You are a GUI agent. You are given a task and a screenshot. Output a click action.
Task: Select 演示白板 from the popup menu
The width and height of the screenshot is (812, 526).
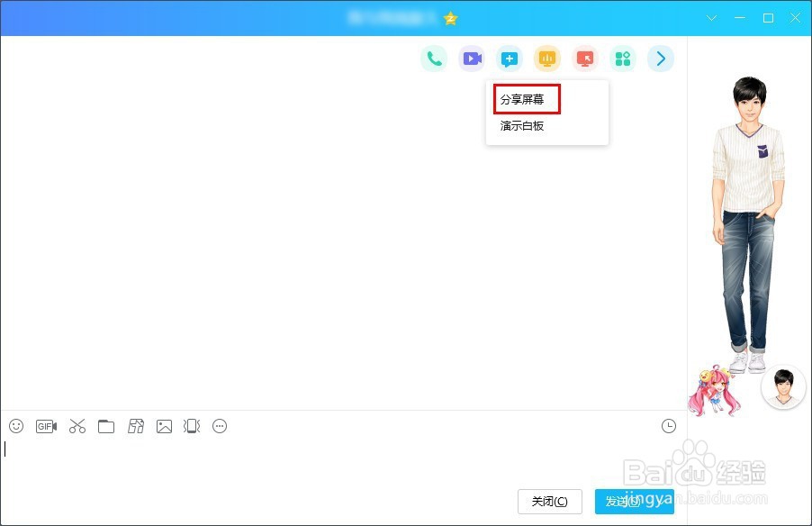[523, 125]
